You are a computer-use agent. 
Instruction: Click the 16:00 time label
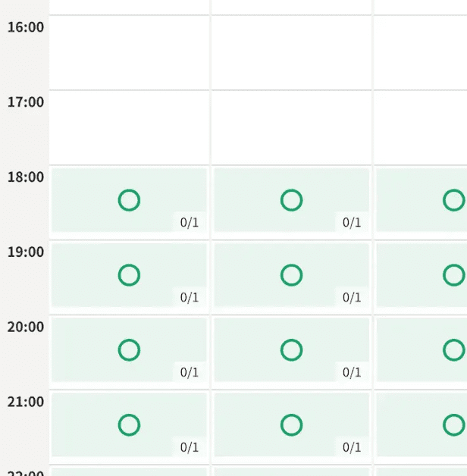(26, 27)
